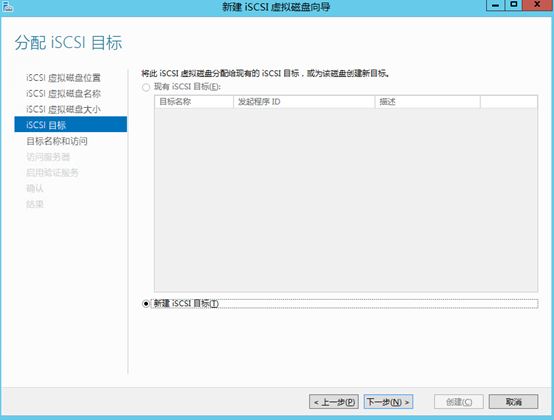This screenshot has width=554, height=420.
Task: Click the 创建(C) button
Action: pos(459,402)
